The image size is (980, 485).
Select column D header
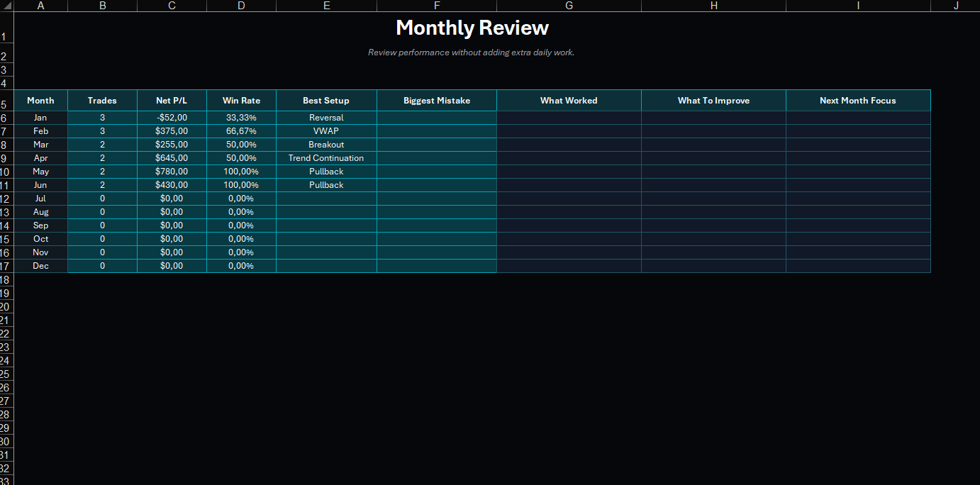[x=241, y=6]
